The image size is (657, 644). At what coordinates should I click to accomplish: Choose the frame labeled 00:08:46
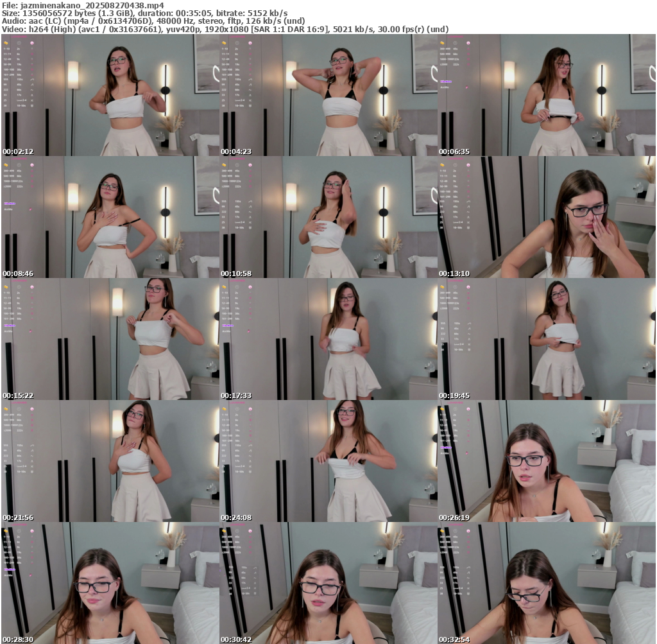click(110, 217)
